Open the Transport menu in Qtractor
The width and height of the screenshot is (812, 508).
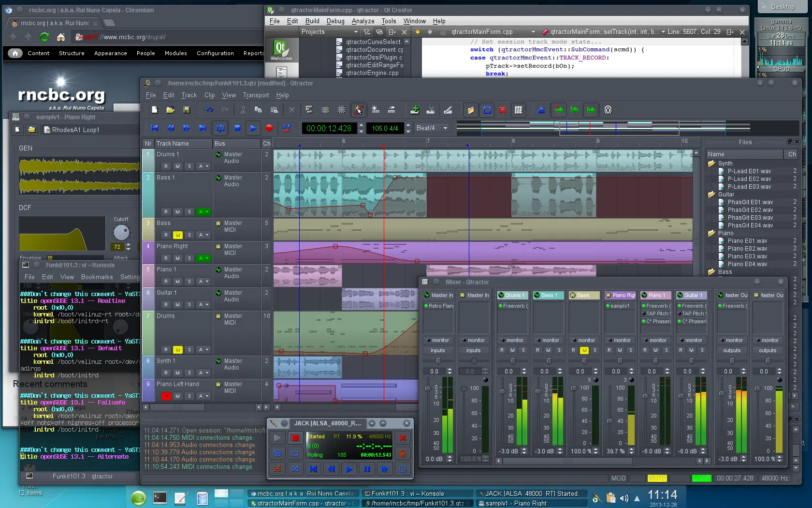point(256,95)
